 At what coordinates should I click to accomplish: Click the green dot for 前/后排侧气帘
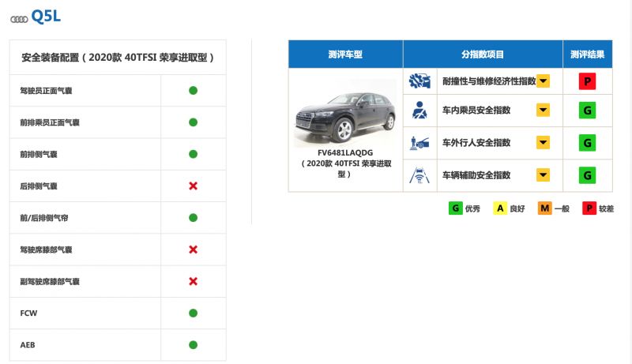pyautogui.click(x=193, y=218)
